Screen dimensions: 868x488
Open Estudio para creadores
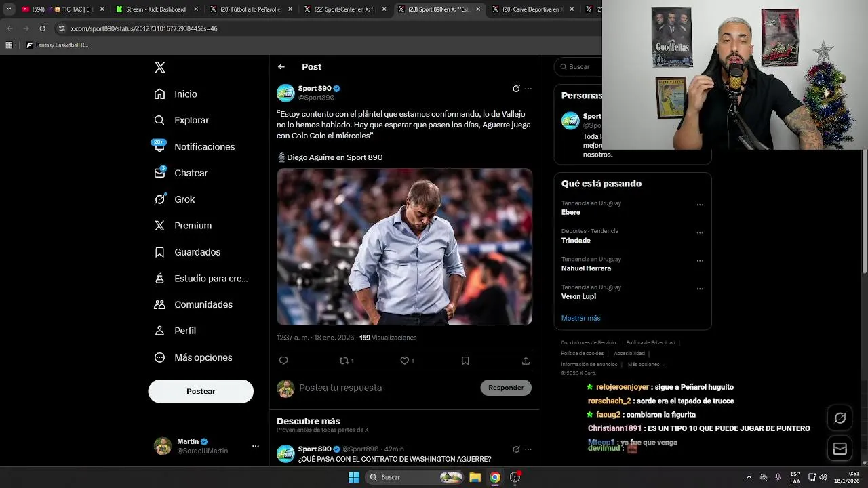click(x=201, y=278)
